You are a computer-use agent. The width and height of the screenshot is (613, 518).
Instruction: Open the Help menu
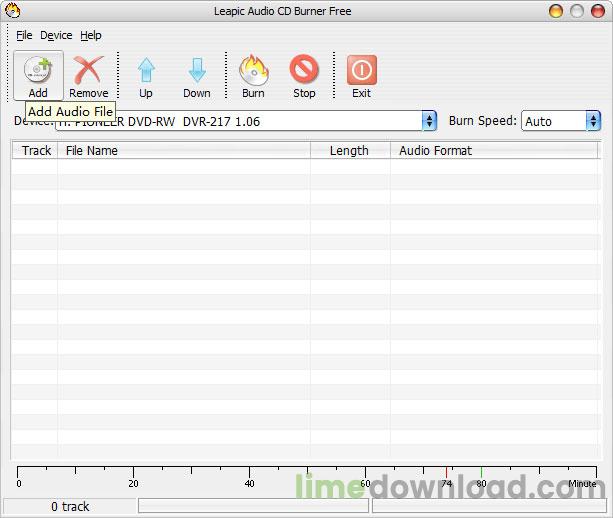[x=91, y=35]
